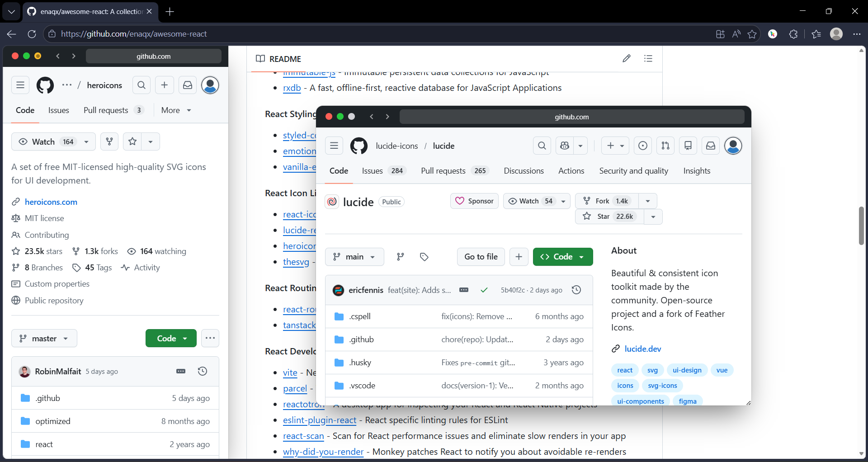
Task: Click Go to file button
Action: [481, 257]
